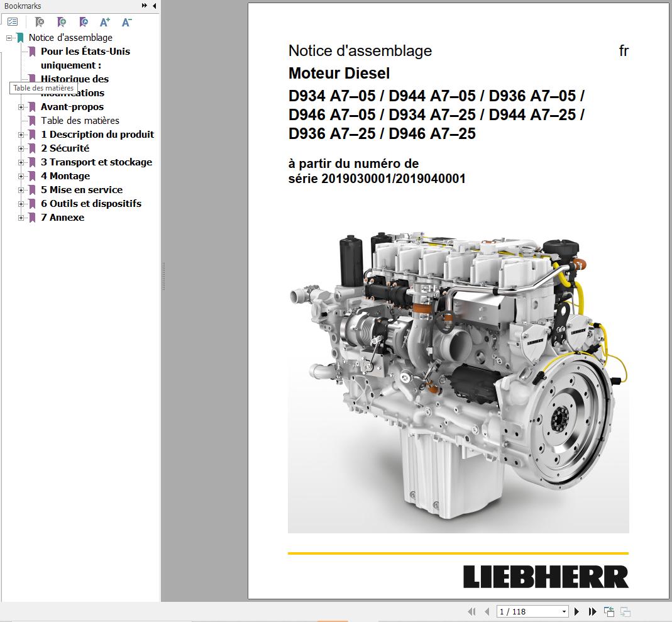Expand the 5 Mise en service bookmark
This screenshot has height=622, width=672.
tap(21, 190)
